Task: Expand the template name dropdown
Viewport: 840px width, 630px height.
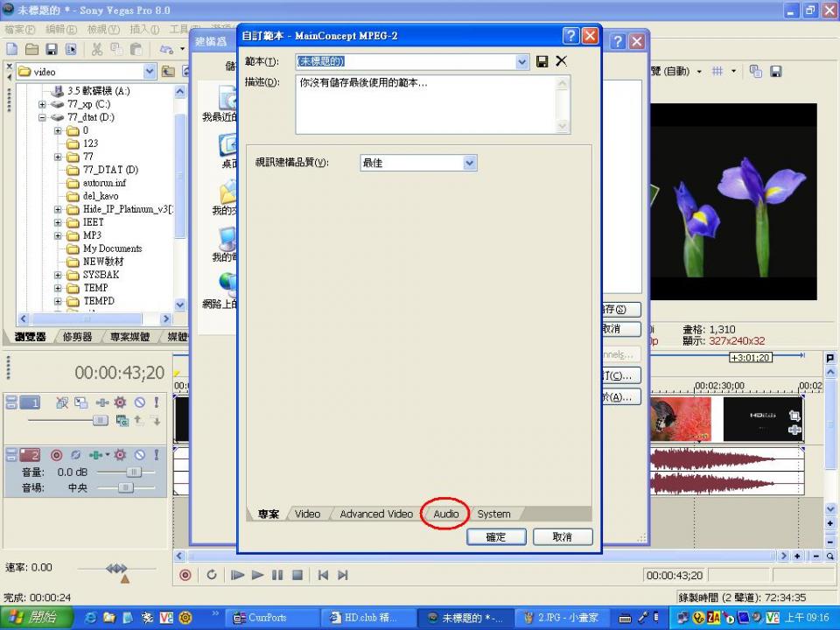Action: [522, 61]
